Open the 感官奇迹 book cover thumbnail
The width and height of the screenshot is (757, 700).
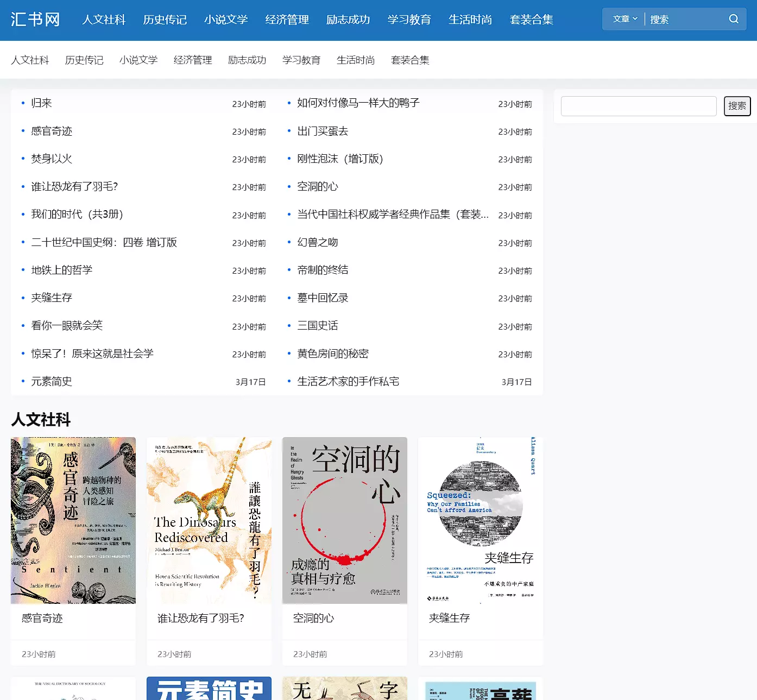point(73,520)
